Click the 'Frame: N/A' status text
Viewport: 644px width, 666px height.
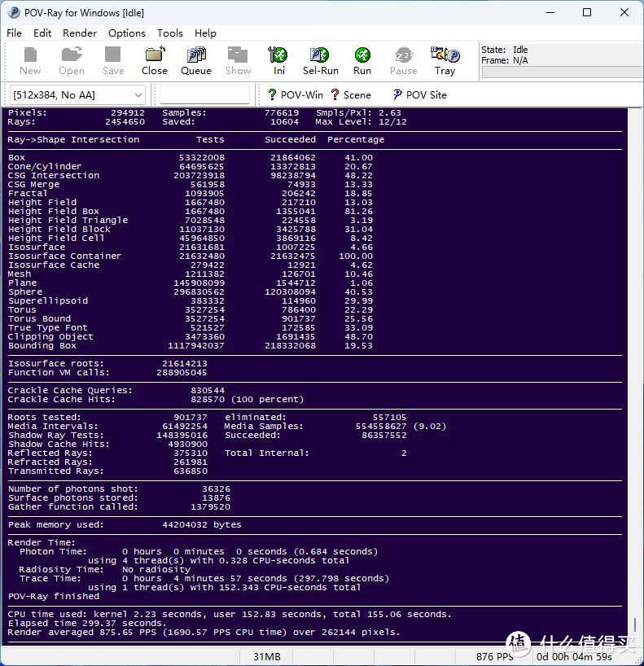(x=504, y=60)
